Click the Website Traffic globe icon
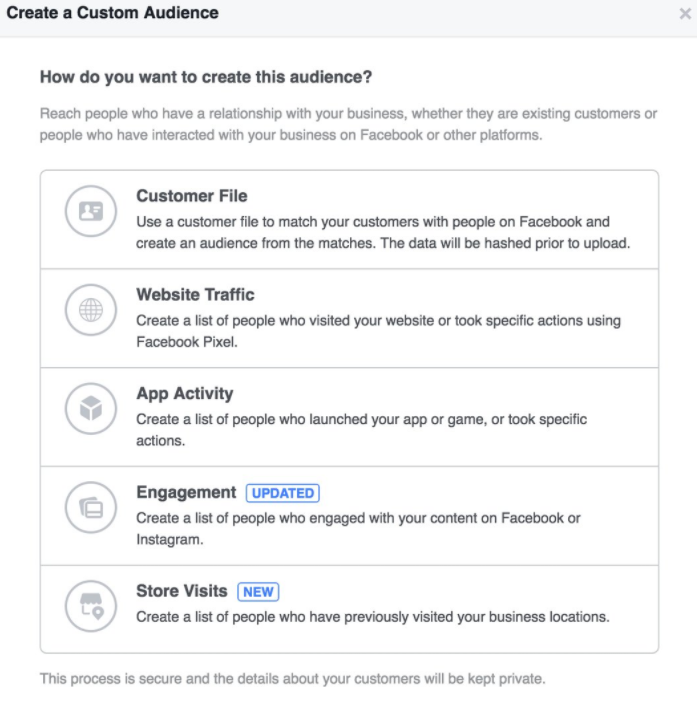Image resolution: width=697 pixels, height=714 pixels. (x=91, y=310)
